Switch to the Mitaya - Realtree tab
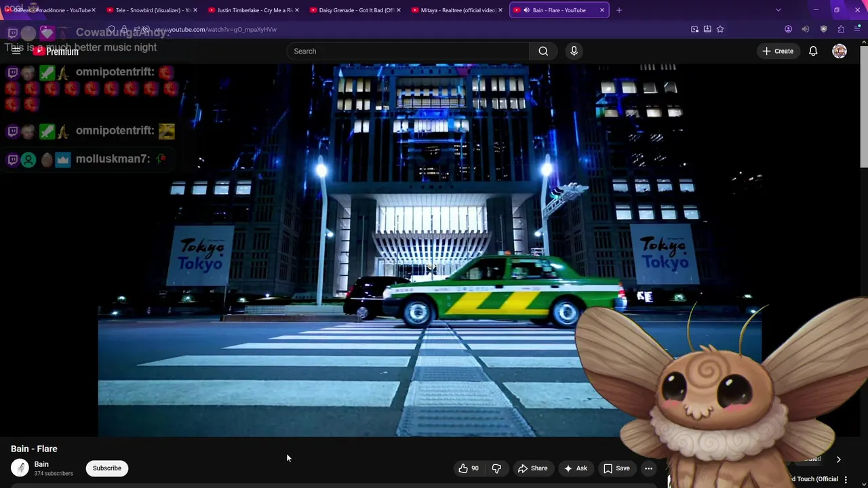The height and width of the screenshot is (488, 868). 457,10
